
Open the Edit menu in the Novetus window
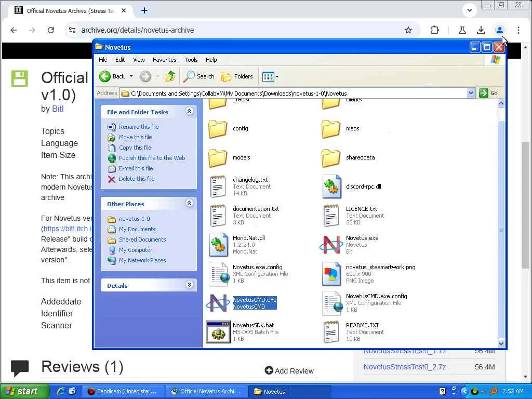point(120,60)
